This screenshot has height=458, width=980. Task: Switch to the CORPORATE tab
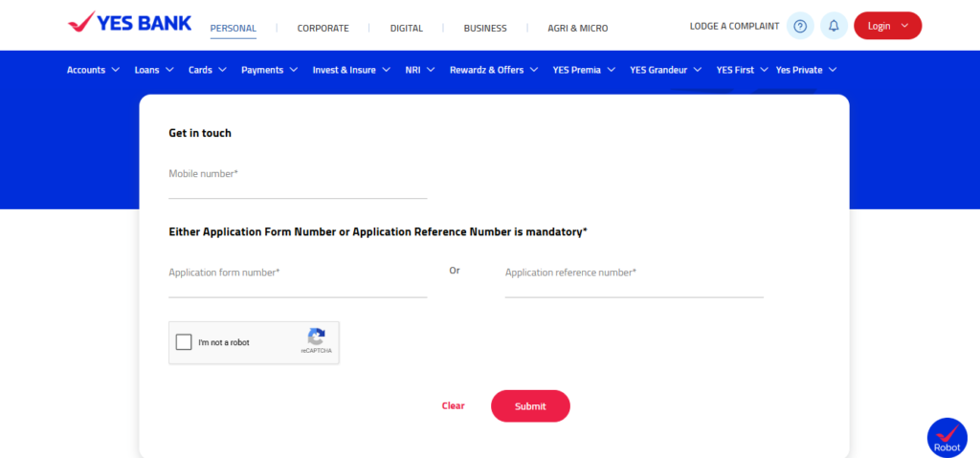323,28
